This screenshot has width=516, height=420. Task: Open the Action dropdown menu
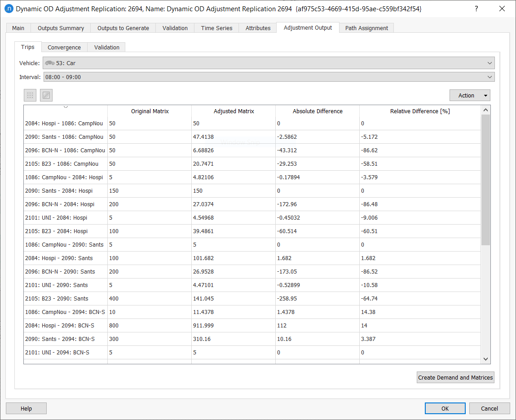click(x=470, y=95)
